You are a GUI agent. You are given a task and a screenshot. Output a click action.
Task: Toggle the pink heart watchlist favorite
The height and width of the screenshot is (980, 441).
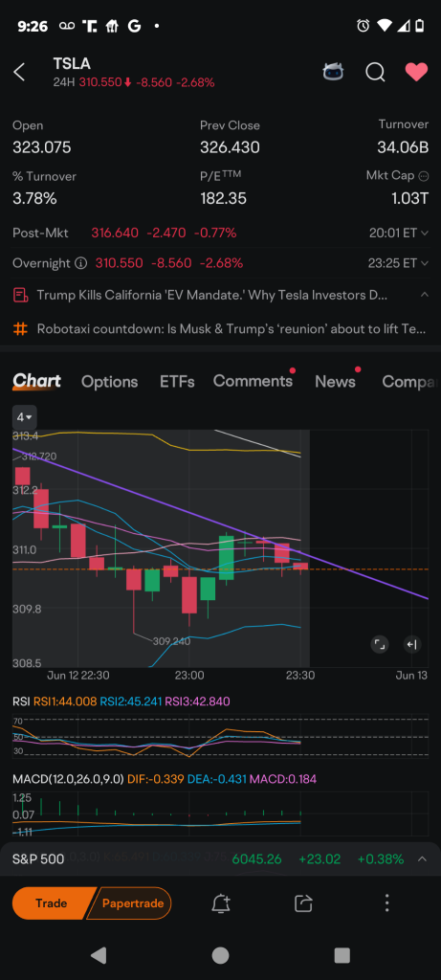pos(416,72)
